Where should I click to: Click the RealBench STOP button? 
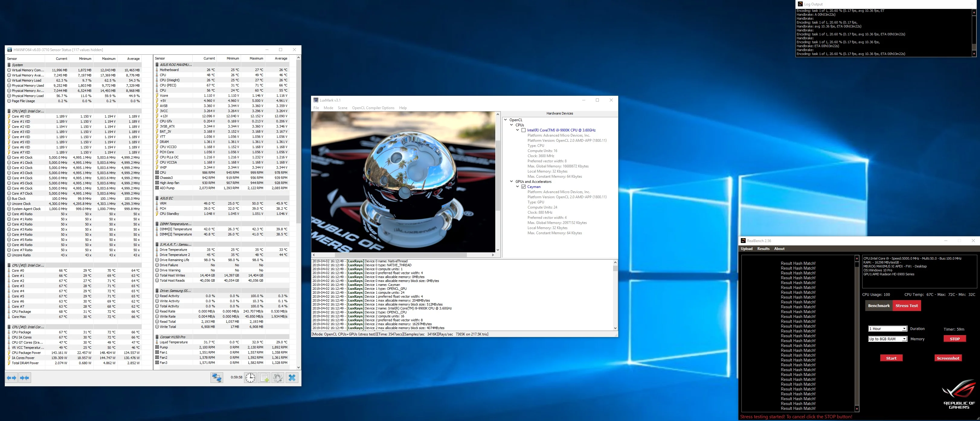click(955, 339)
